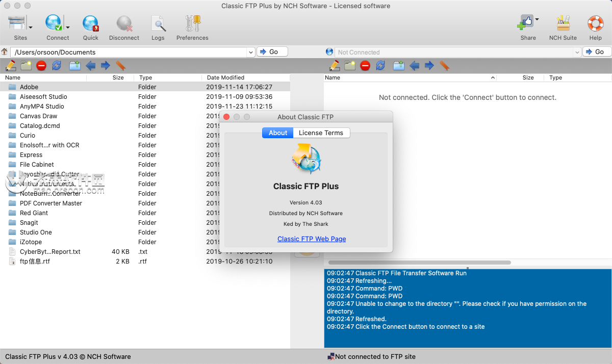The height and width of the screenshot is (364, 612).
Task: Switch to the About tab
Action: click(x=278, y=133)
